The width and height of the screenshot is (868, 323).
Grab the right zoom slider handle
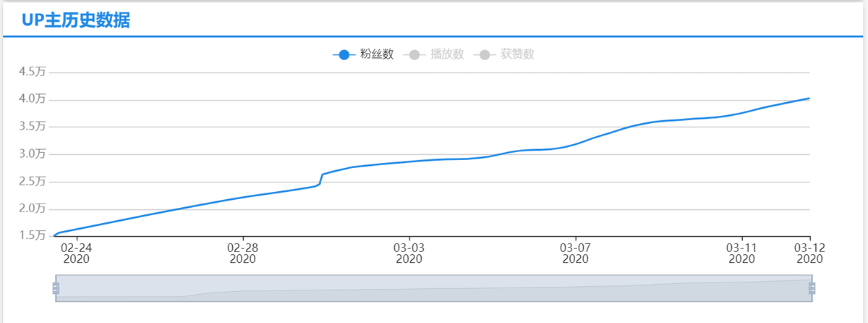(x=812, y=289)
